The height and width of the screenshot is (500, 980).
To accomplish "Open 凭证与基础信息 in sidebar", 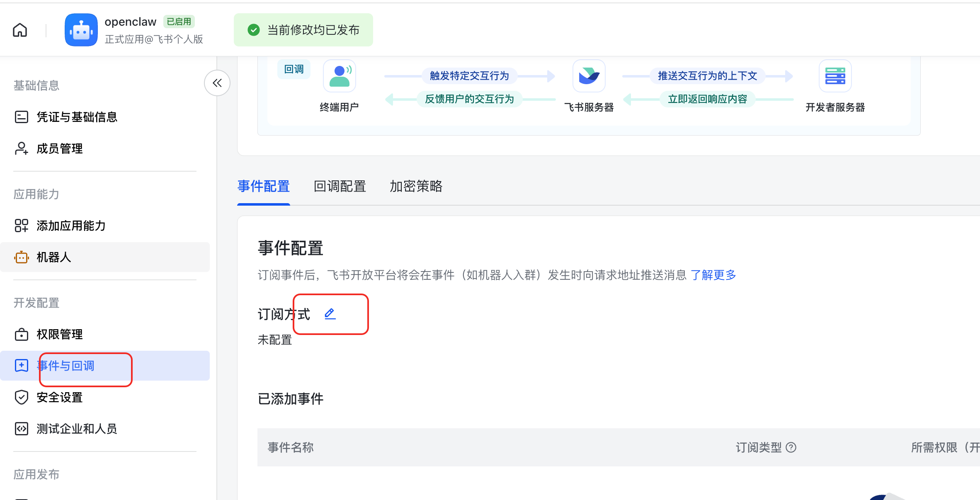I will (x=77, y=117).
